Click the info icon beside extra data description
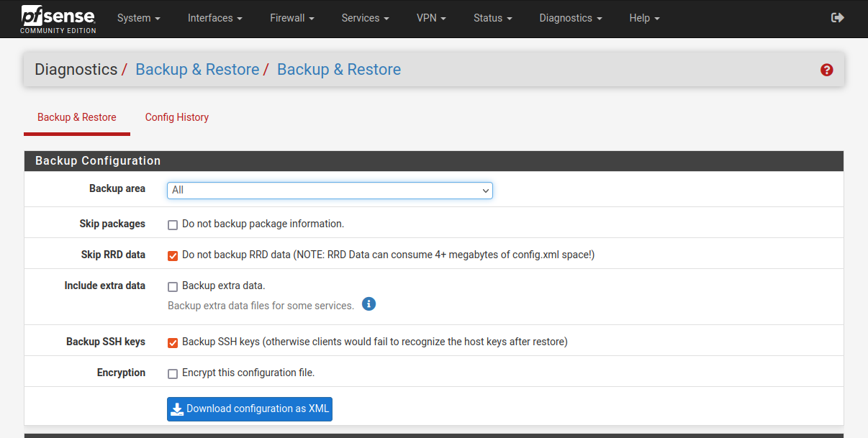The height and width of the screenshot is (438, 868). pyautogui.click(x=369, y=304)
